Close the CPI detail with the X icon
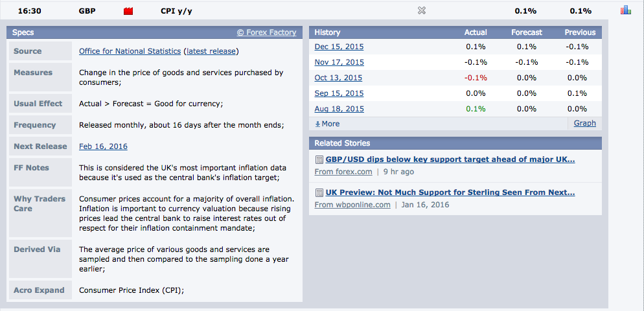 [422, 10]
